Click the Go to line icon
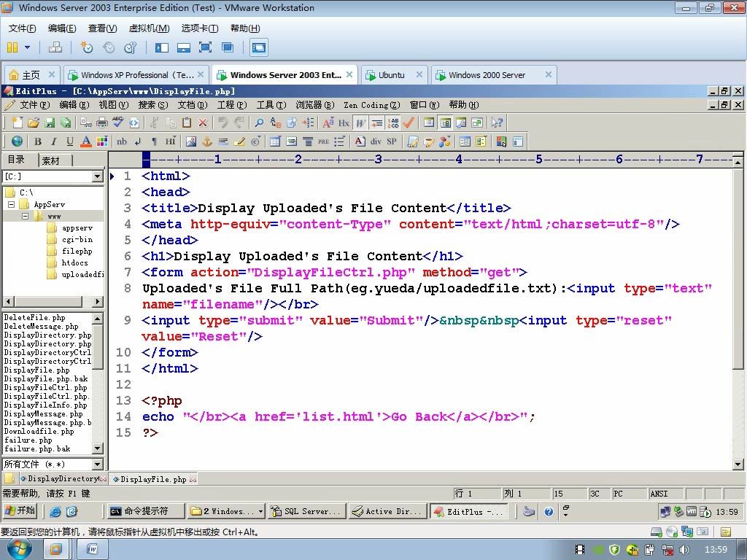Viewport: 747px width, 560px height. (x=309, y=122)
